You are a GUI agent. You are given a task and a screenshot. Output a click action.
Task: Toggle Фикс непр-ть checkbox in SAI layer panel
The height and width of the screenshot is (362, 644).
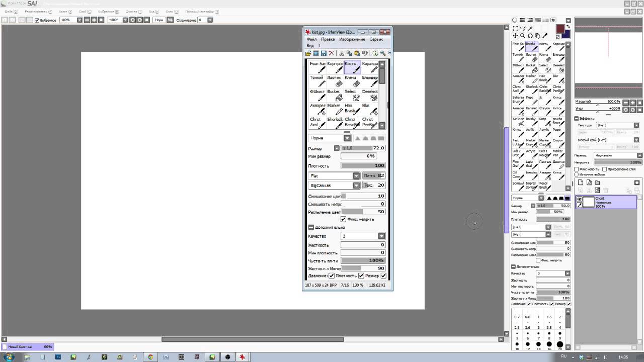(x=577, y=169)
